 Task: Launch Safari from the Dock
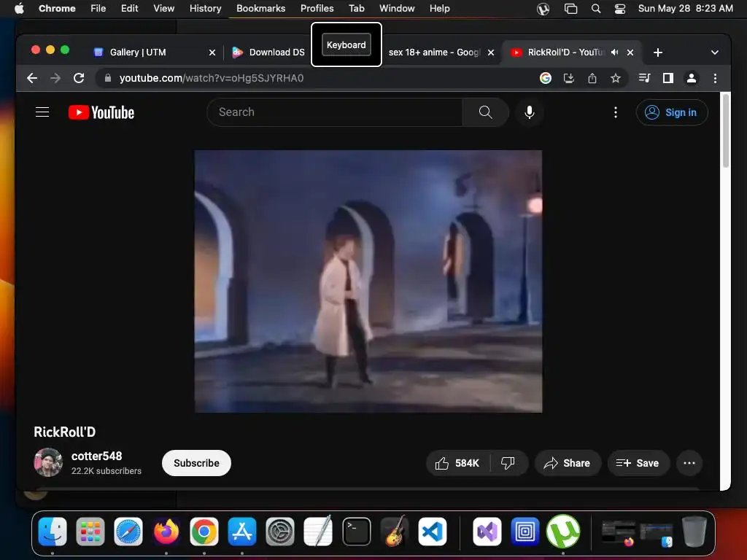point(128,531)
